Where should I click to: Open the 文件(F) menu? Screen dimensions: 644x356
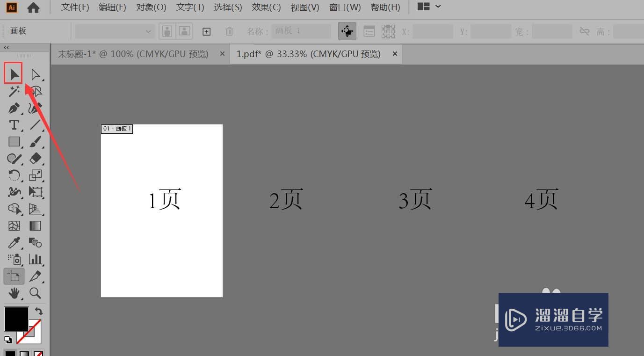(75, 7)
